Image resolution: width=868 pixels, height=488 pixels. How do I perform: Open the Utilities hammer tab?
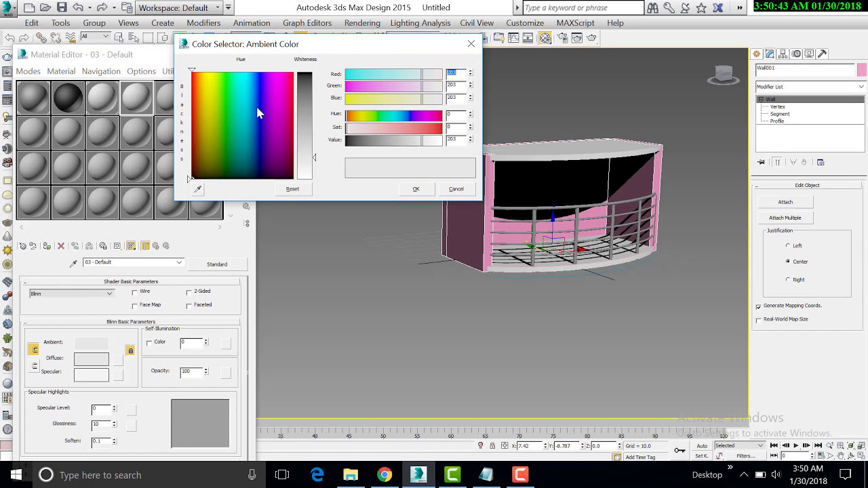pos(823,54)
